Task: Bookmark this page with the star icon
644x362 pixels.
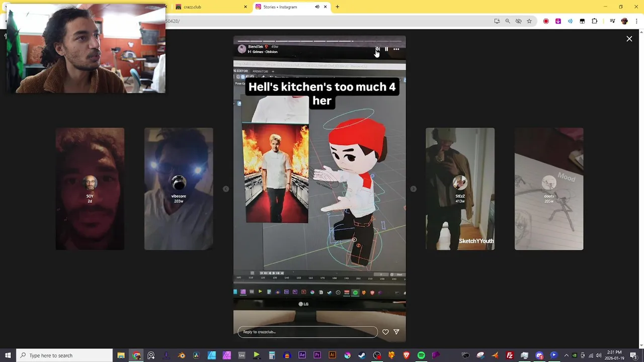Action: (x=529, y=21)
